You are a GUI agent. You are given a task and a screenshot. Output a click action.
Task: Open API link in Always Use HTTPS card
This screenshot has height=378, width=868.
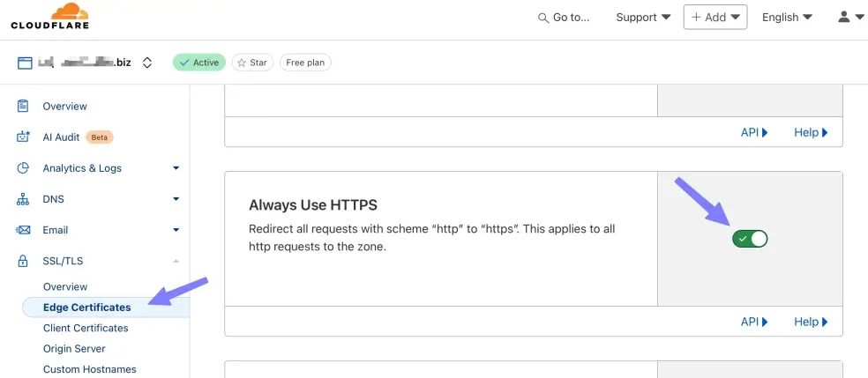(x=754, y=322)
